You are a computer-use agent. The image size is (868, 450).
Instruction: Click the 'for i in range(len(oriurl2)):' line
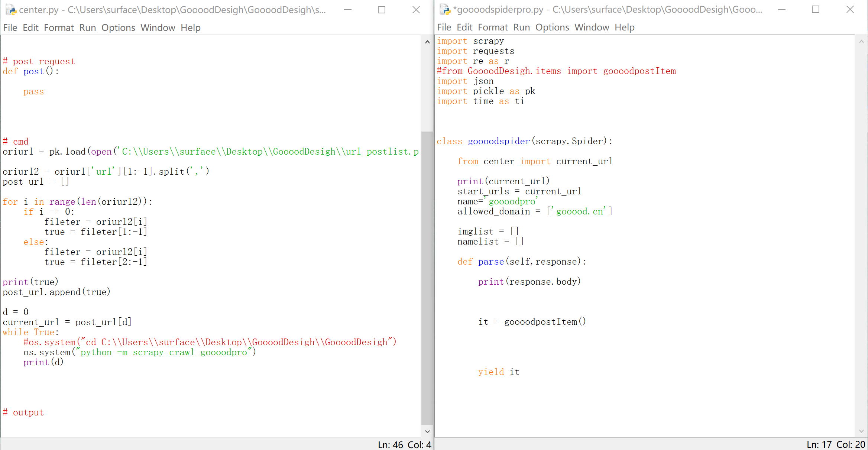(78, 202)
